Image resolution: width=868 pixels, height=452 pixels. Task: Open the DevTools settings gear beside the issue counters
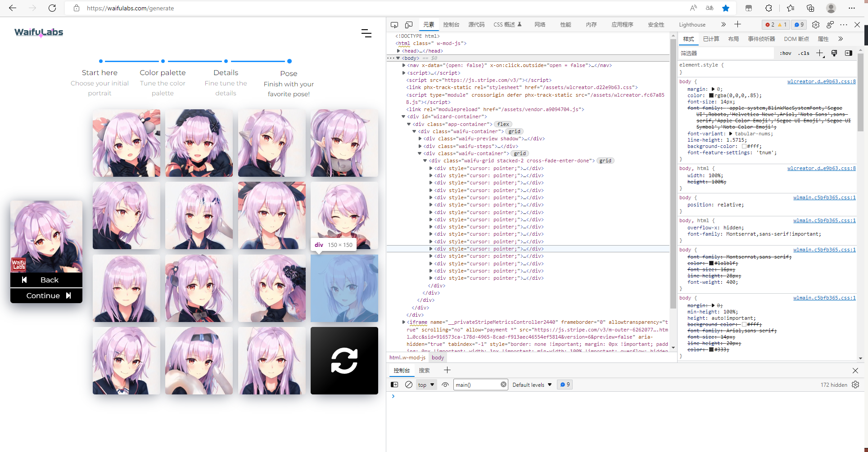(x=816, y=25)
